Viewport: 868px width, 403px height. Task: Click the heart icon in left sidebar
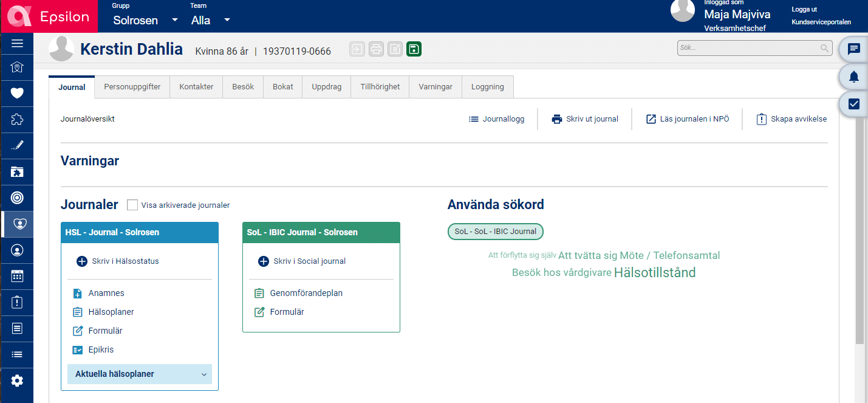pyautogui.click(x=17, y=93)
